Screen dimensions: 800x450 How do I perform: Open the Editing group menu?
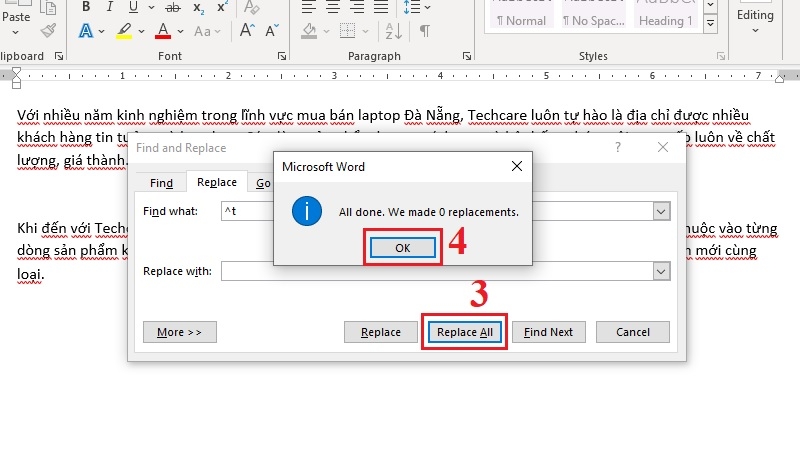[x=755, y=20]
